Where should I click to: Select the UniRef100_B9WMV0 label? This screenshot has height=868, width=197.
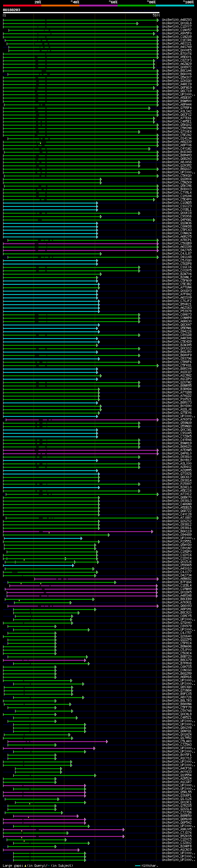tap(177, 101)
